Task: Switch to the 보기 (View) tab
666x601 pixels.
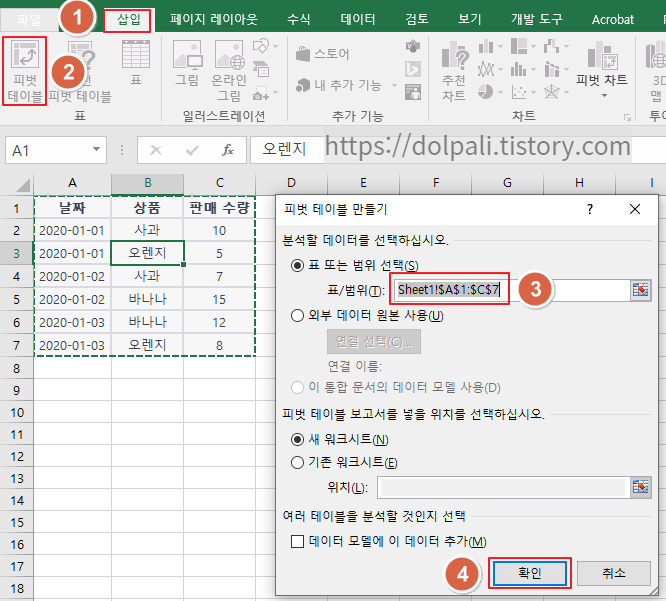Action: (x=470, y=20)
